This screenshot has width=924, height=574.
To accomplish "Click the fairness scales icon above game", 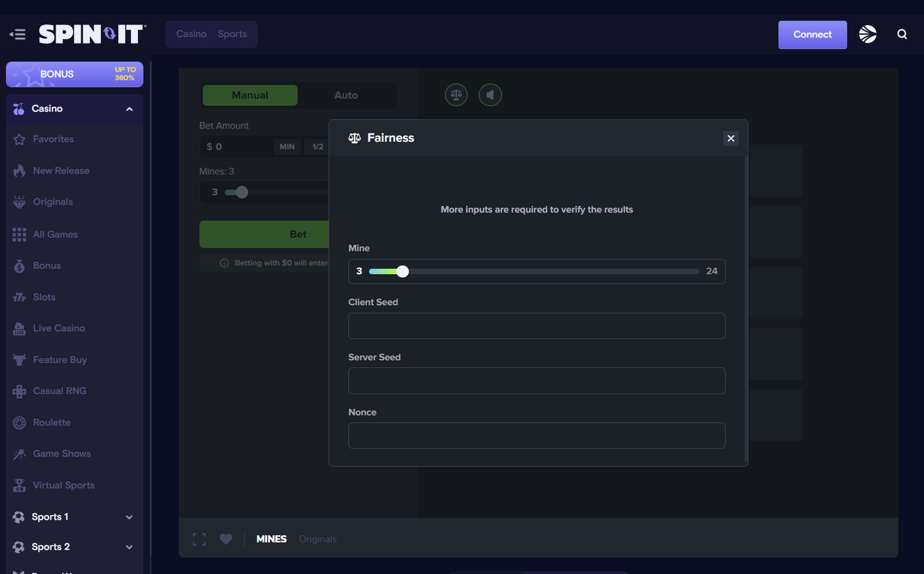I will coord(456,95).
